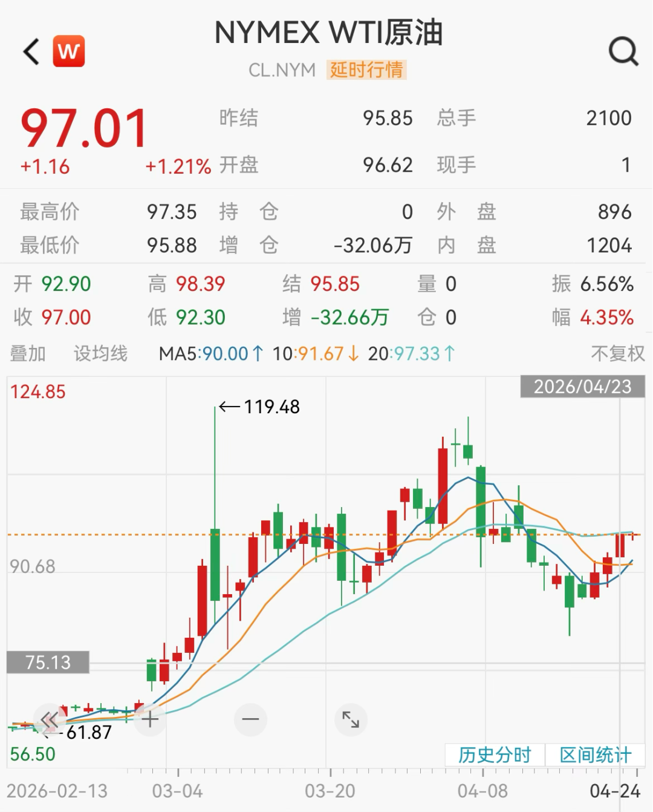Tap the double-left arrow chart scroll button
This screenshot has height=812, width=653.
(49, 719)
